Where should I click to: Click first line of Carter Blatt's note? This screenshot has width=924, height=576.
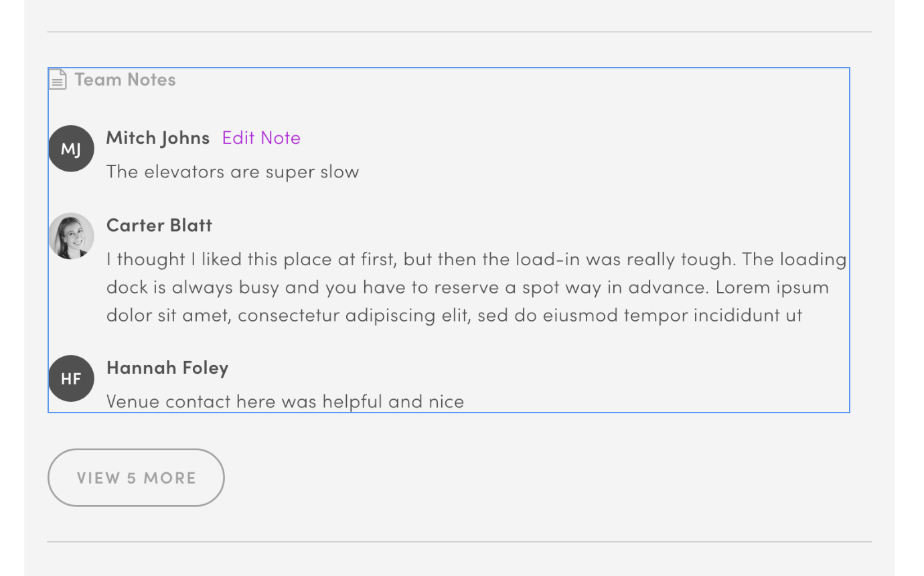coord(477,259)
